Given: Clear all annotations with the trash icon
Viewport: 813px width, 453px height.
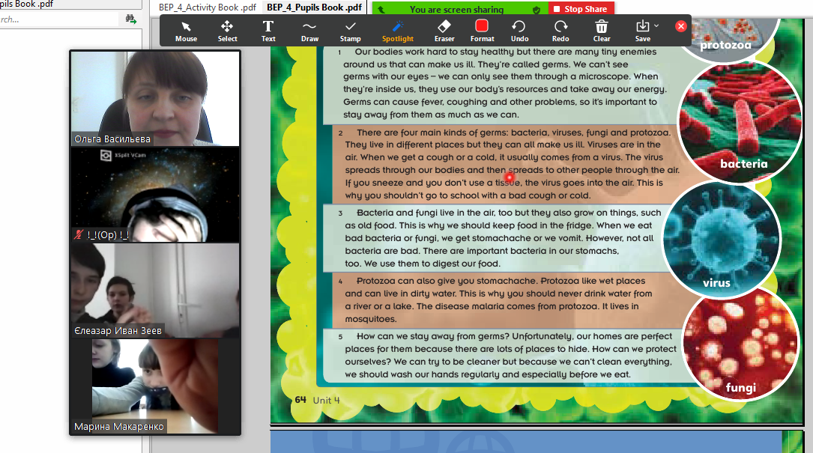Looking at the screenshot, I should click(601, 30).
